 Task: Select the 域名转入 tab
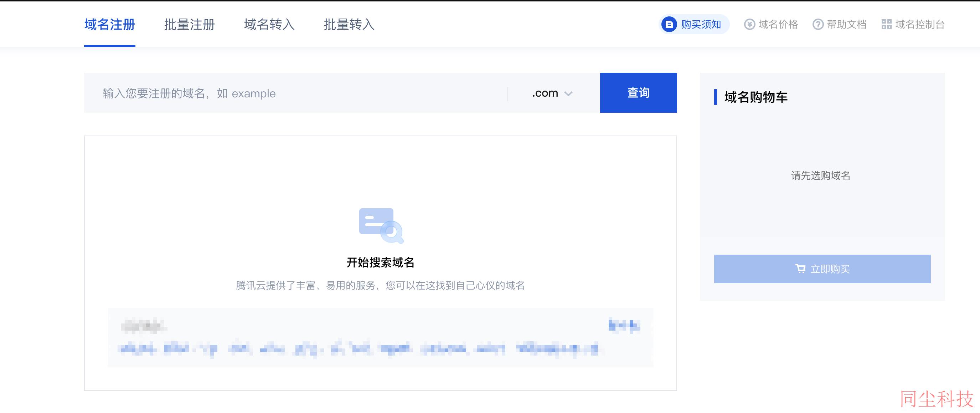click(x=269, y=24)
